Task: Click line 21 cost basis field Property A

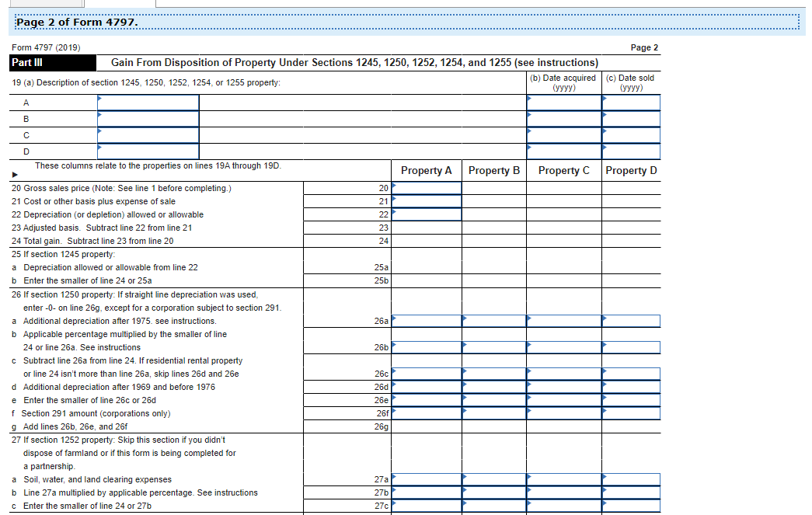Action: tap(427, 201)
